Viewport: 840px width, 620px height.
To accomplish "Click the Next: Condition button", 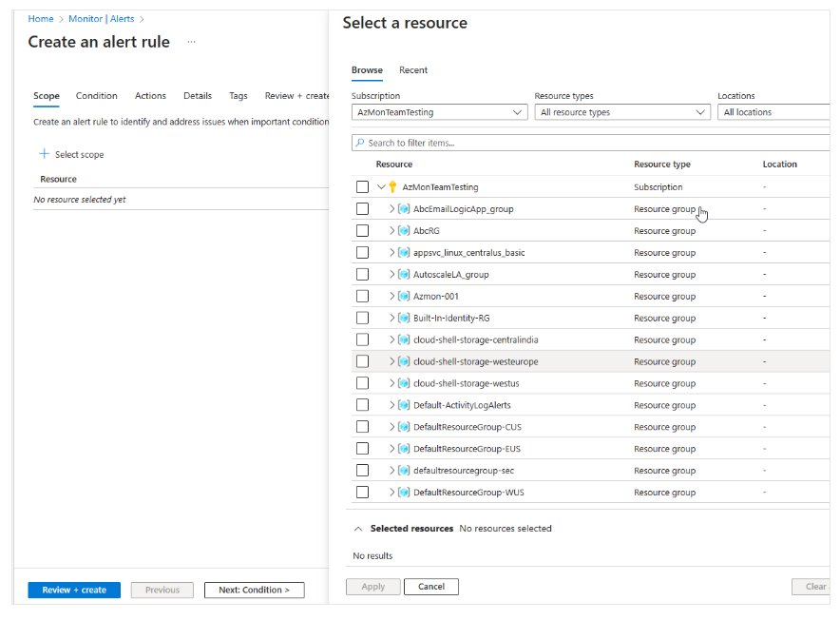I will click(254, 590).
